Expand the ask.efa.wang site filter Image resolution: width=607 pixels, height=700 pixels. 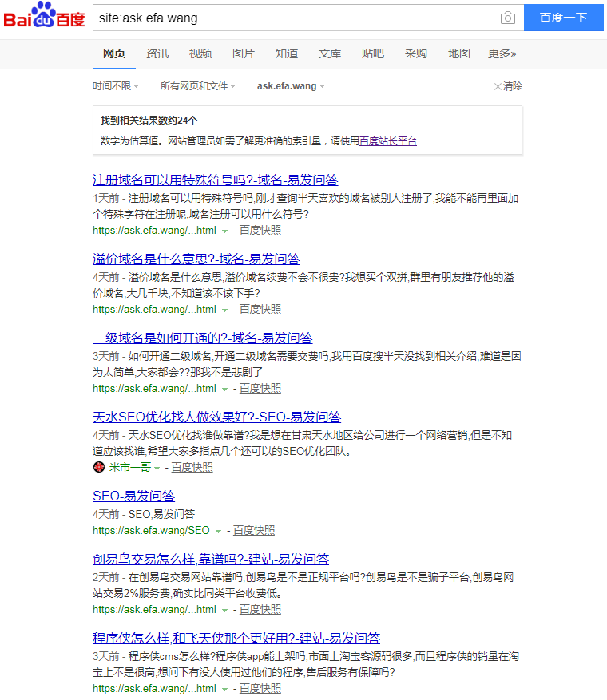291,85
